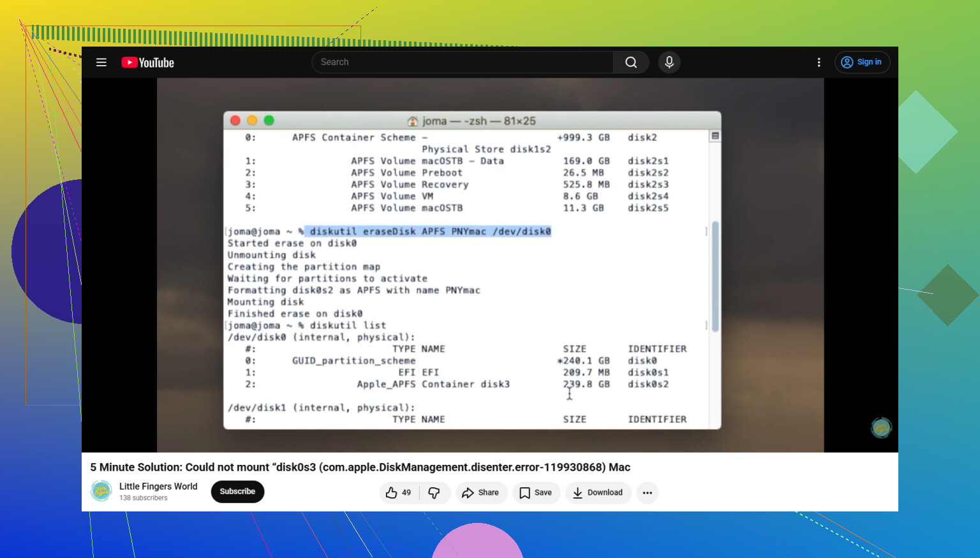Click the yellow minimize button of terminal

click(x=252, y=121)
